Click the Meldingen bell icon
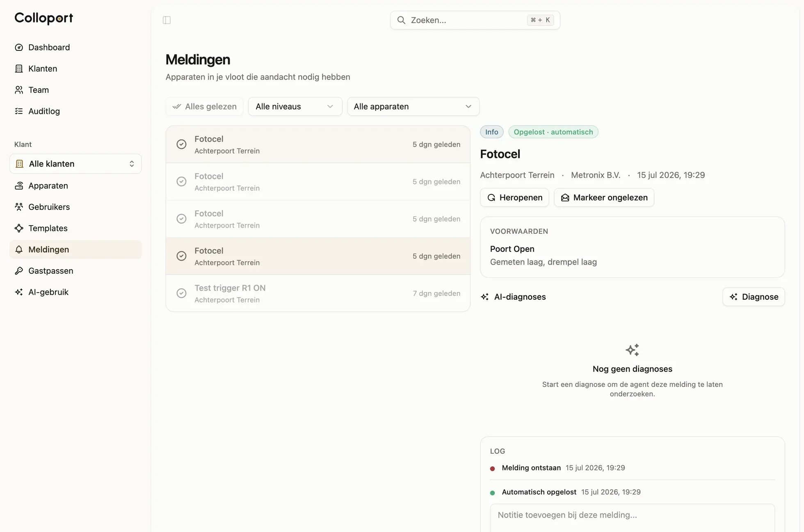This screenshot has width=804, height=532. [x=19, y=250]
